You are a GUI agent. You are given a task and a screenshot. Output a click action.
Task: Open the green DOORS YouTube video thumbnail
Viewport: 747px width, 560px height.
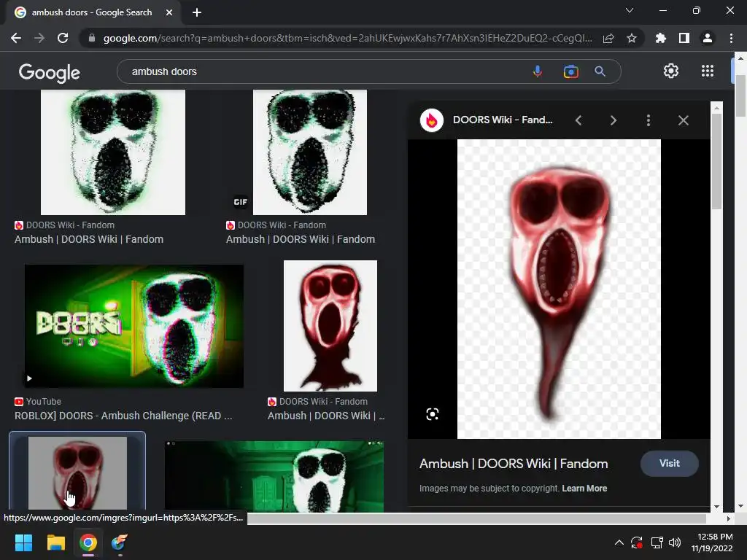pyautogui.click(x=134, y=326)
